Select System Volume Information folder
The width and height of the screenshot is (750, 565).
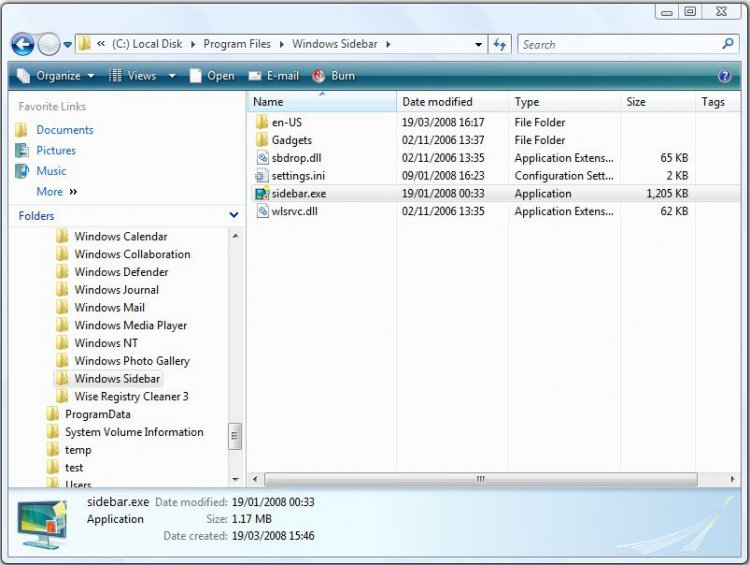click(134, 432)
